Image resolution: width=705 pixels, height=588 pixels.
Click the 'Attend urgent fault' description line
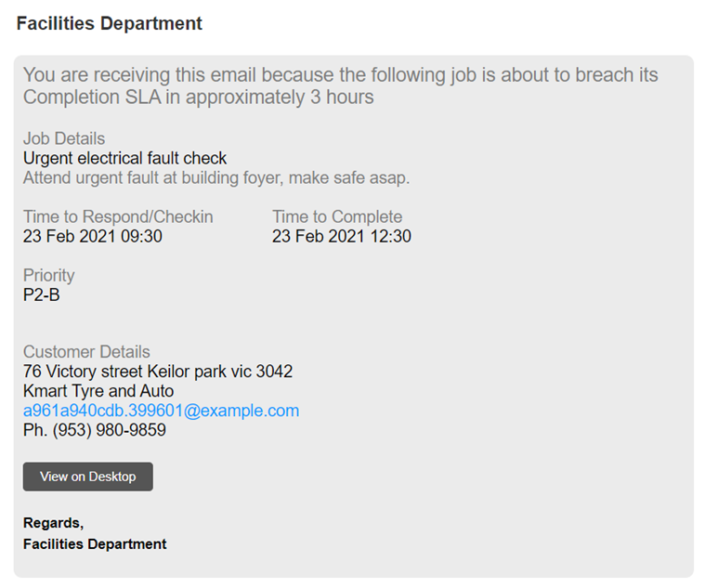tap(215, 177)
